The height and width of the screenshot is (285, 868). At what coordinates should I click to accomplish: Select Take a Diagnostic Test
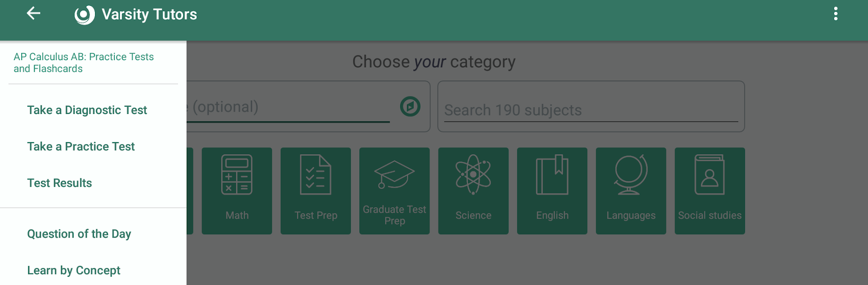(87, 110)
